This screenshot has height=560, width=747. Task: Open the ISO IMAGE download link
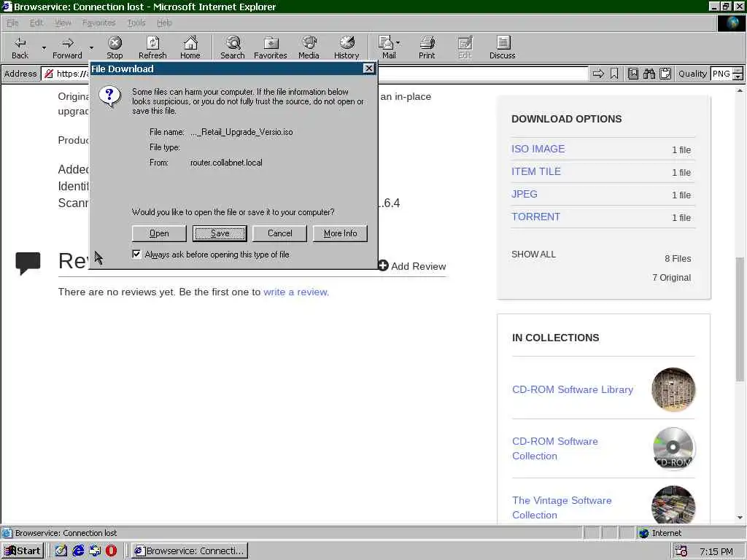[538, 149]
